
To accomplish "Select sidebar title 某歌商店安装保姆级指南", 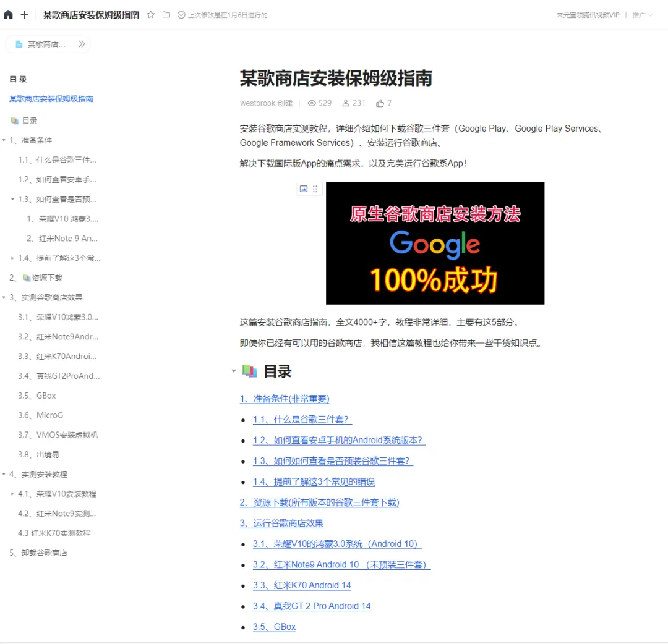I will pos(51,99).
